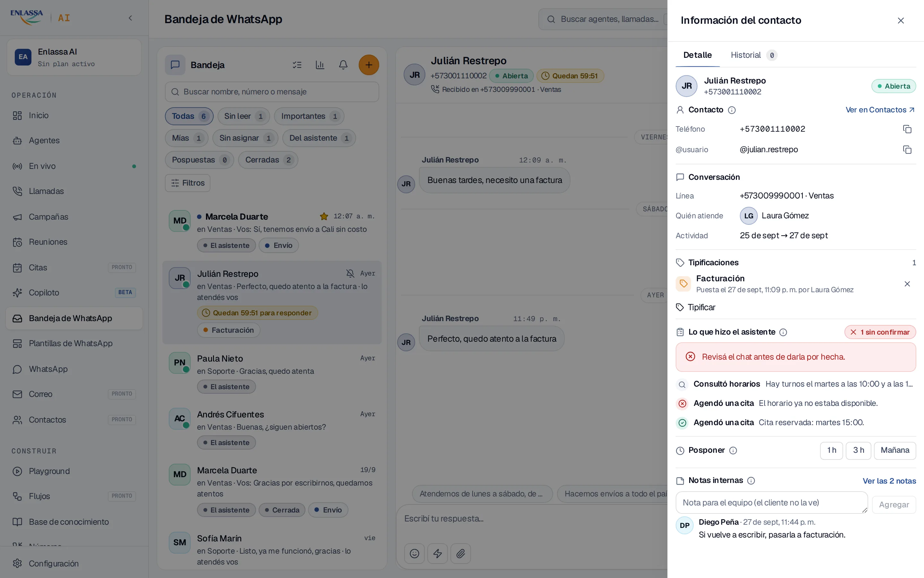Open info tooltip next to Contacto heading

(x=732, y=110)
